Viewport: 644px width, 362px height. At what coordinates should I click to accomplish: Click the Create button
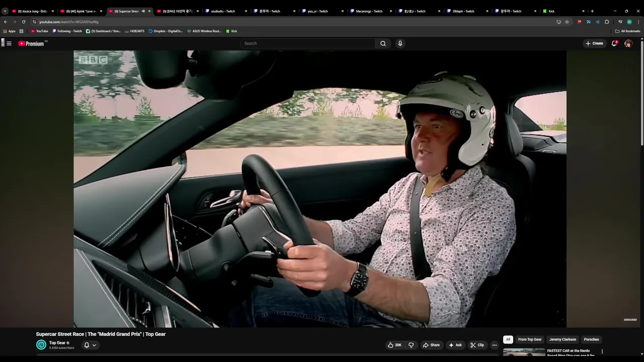(x=594, y=43)
